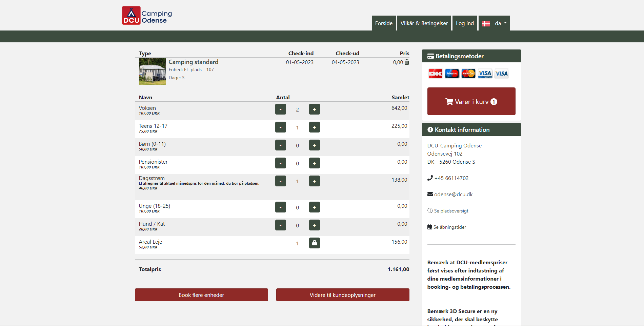Reduce the Dagsstrøm quantity by one
Image resolution: width=644 pixels, height=326 pixels.
click(x=280, y=181)
